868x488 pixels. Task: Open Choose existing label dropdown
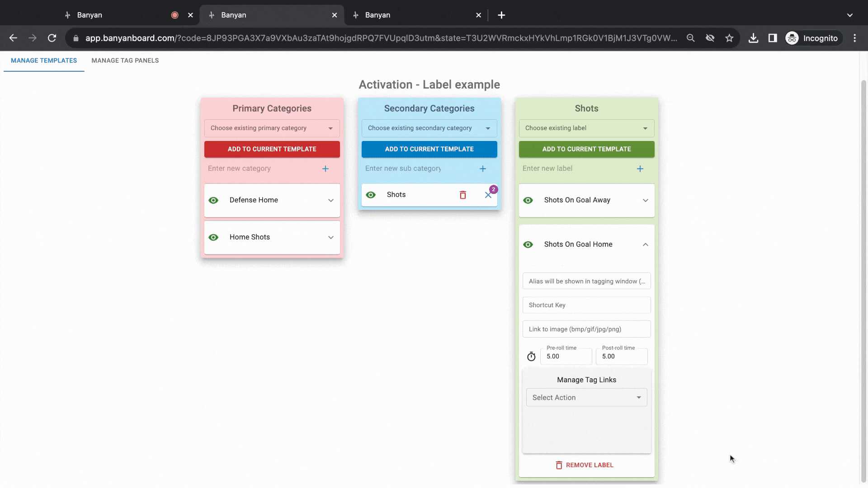[587, 128]
